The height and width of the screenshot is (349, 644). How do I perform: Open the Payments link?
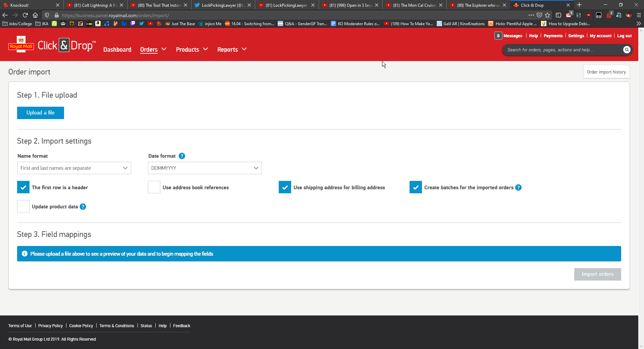coord(553,36)
